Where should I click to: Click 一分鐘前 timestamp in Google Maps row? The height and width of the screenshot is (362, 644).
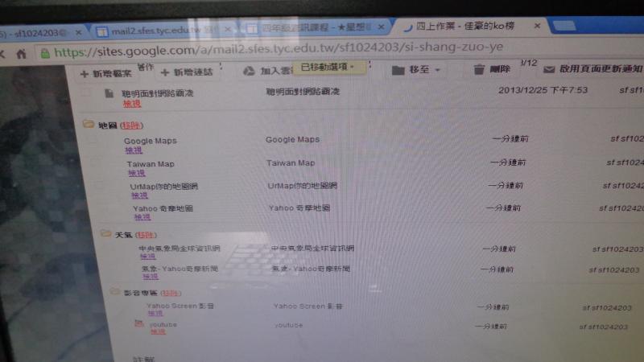point(510,138)
